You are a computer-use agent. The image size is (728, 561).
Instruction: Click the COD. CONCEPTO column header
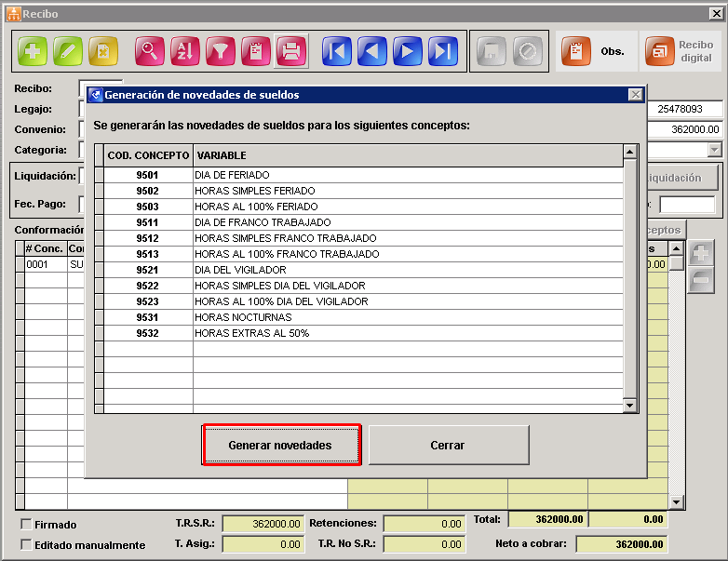point(148,155)
